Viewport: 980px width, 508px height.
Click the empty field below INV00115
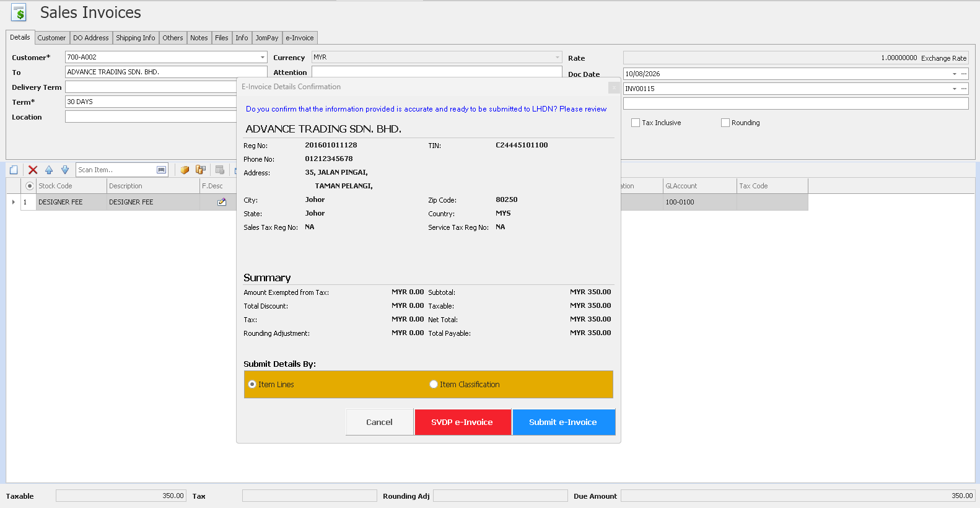(x=795, y=103)
